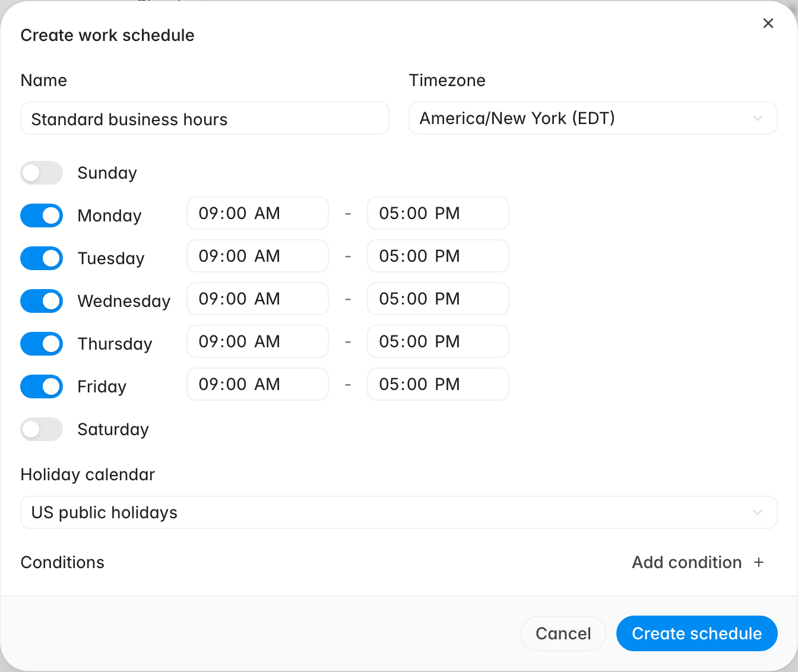Screen dimensions: 798x672
Task: Enable the Saturday toggle
Action: [42, 429]
